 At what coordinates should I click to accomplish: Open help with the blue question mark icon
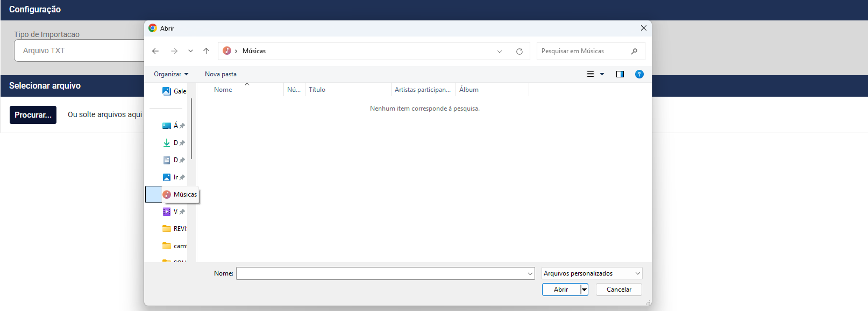click(x=639, y=74)
